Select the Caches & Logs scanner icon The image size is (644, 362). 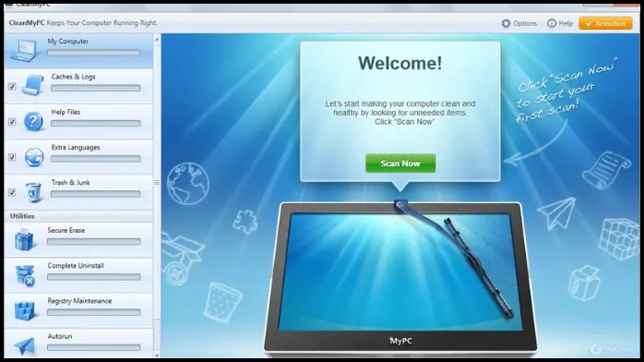[x=33, y=86]
